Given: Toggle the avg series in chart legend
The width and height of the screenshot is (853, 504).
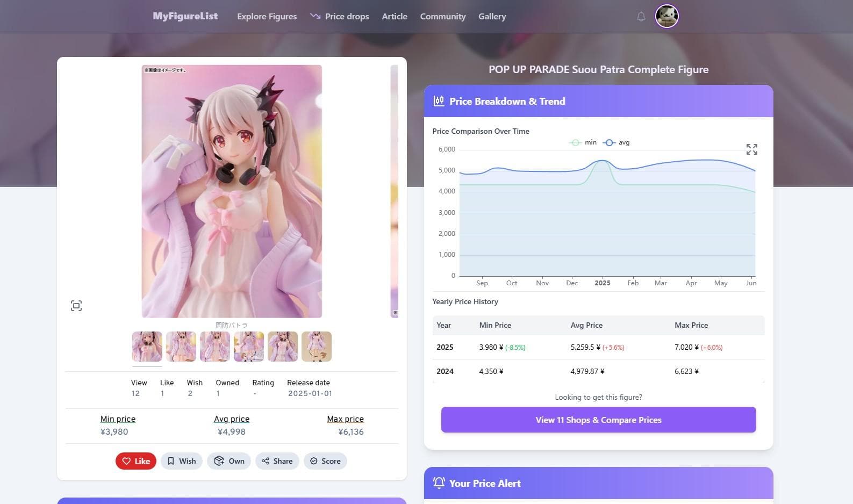Looking at the screenshot, I should pos(617,142).
